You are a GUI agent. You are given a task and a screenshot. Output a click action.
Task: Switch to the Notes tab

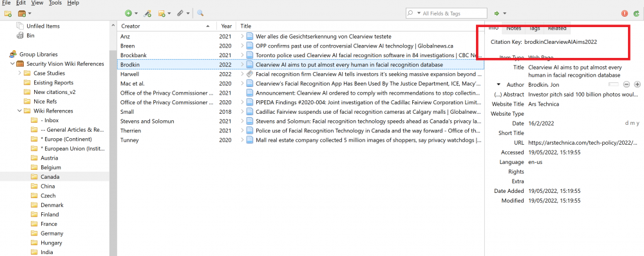(514, 28)
